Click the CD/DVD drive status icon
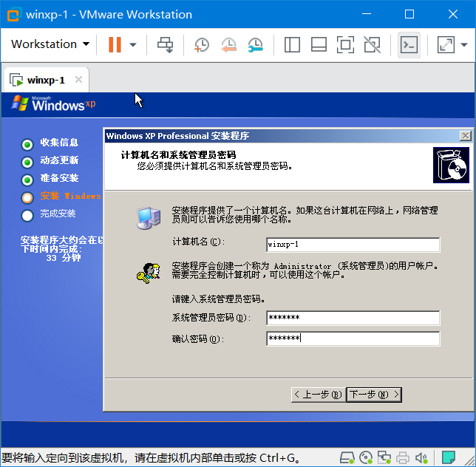Viewport: 476px width, 467px height. (365, 457)
